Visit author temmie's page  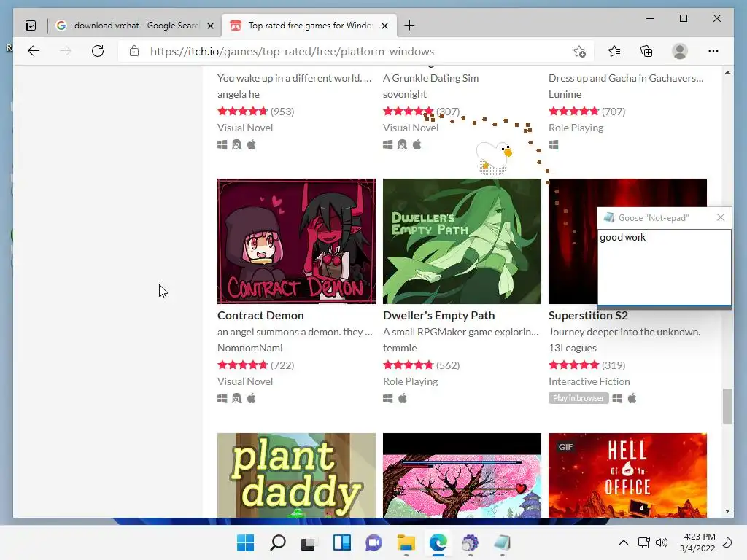click(x=400, y=348)
